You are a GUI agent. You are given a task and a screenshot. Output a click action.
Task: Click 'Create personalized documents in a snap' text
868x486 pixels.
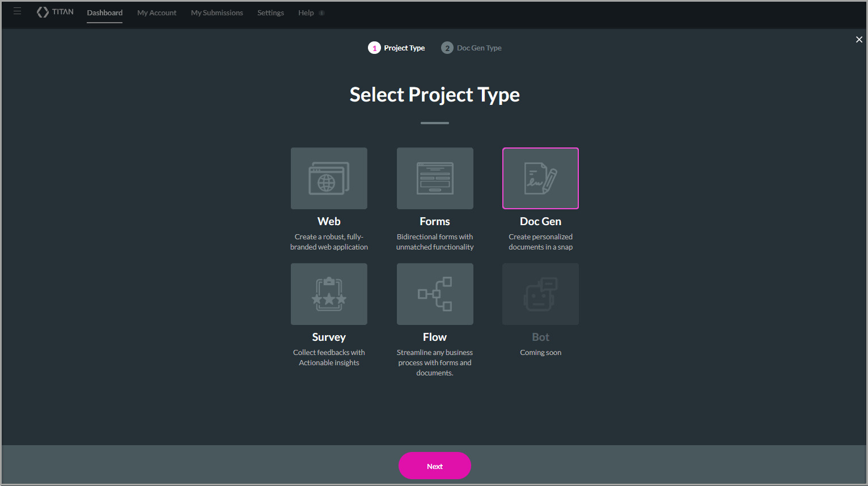tap(540, 242)
